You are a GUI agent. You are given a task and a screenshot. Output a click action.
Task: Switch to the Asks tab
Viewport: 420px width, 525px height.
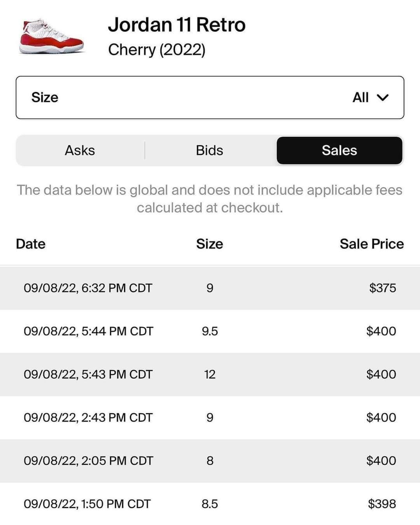click(80, 150)
